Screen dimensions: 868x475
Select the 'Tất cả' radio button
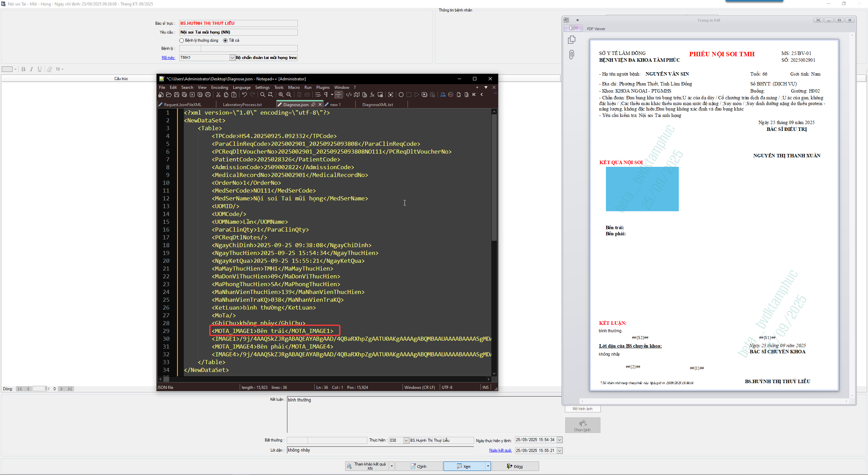point(225,41)
